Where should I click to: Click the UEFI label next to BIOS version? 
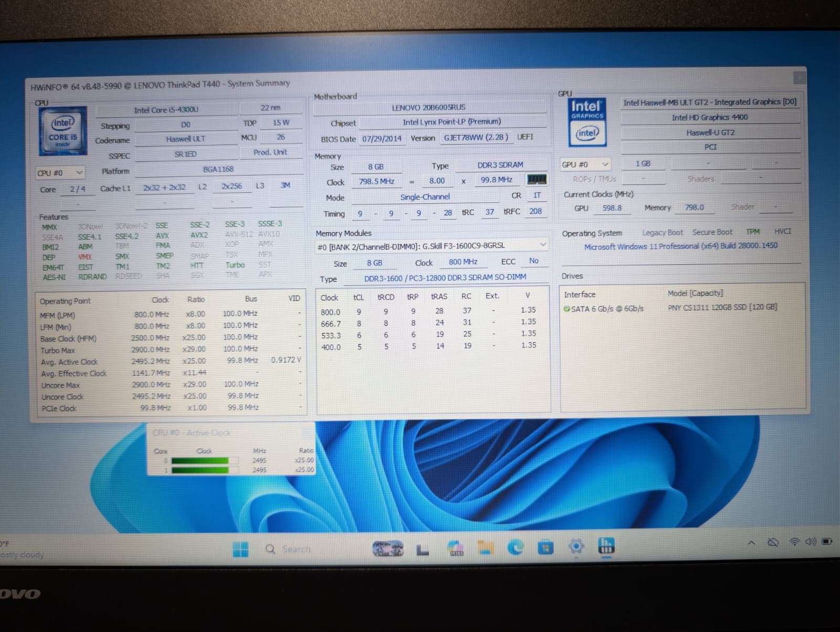pos(526,137)
